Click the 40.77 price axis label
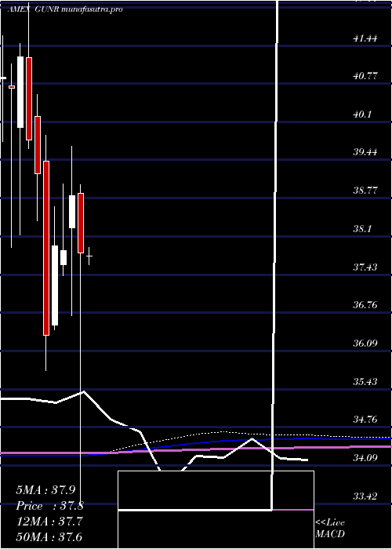 pyautogui.click(x=365, y=76)
